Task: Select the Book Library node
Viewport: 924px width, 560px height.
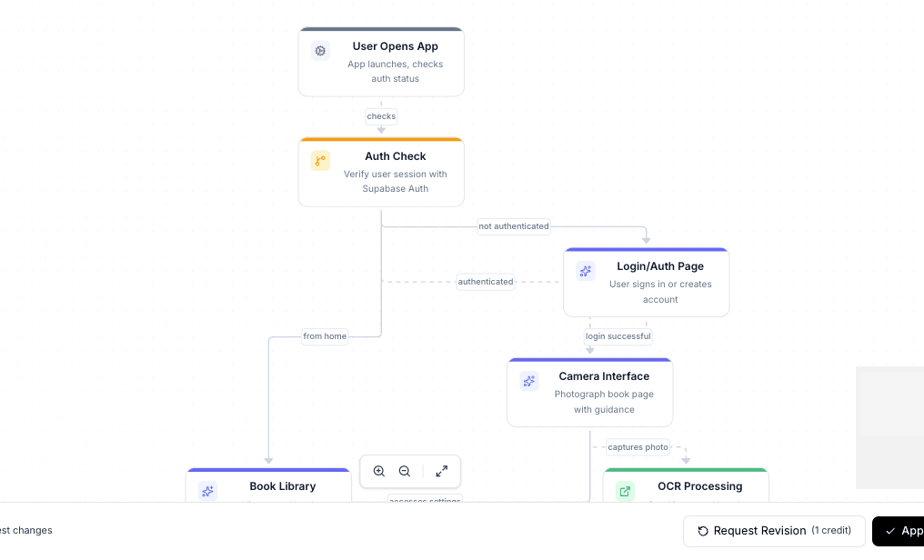Action: pyautogui.click(x=269, y=486)
